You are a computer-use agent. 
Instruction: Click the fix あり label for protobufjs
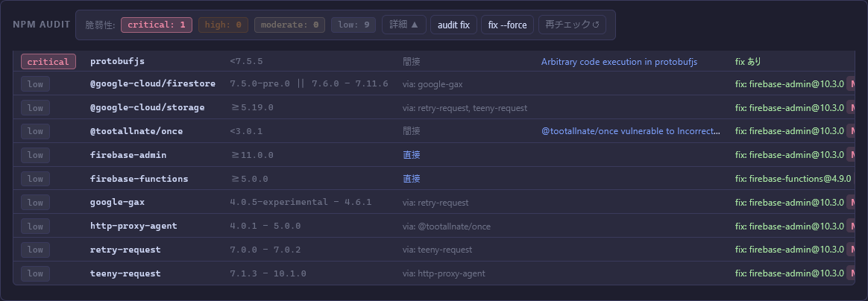pos(748,62)
